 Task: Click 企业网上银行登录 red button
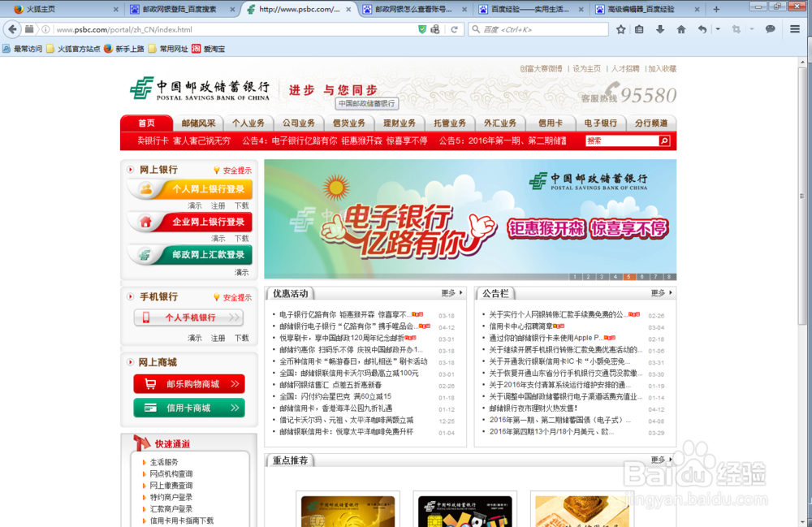click(x=190, y=222)
